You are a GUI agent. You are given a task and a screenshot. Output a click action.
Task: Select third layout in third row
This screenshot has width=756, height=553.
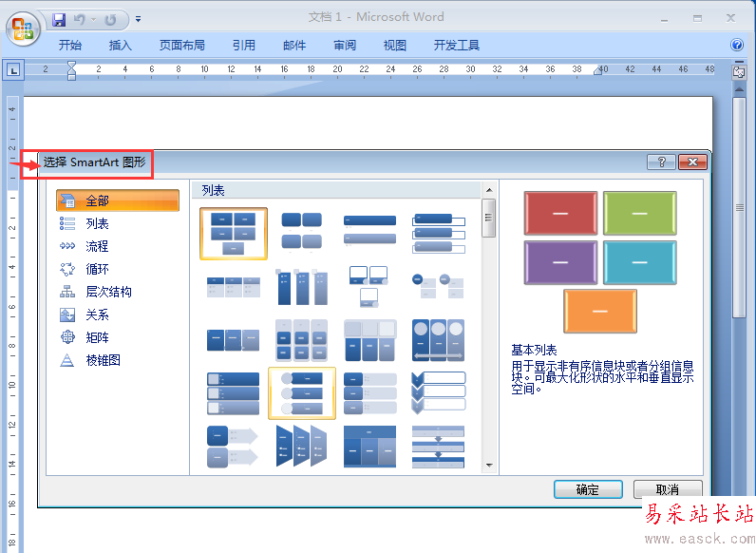tap(369, 340)
